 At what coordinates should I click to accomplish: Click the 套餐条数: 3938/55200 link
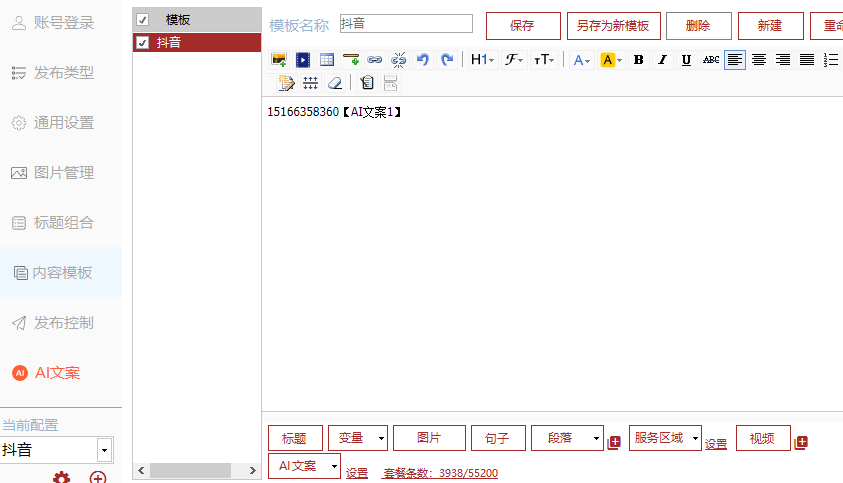(440, 473)
